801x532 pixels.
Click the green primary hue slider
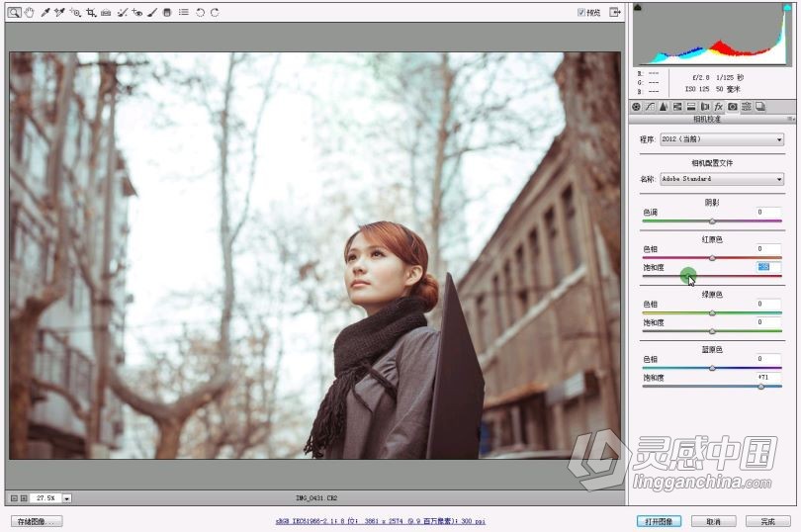pos(712,313)
